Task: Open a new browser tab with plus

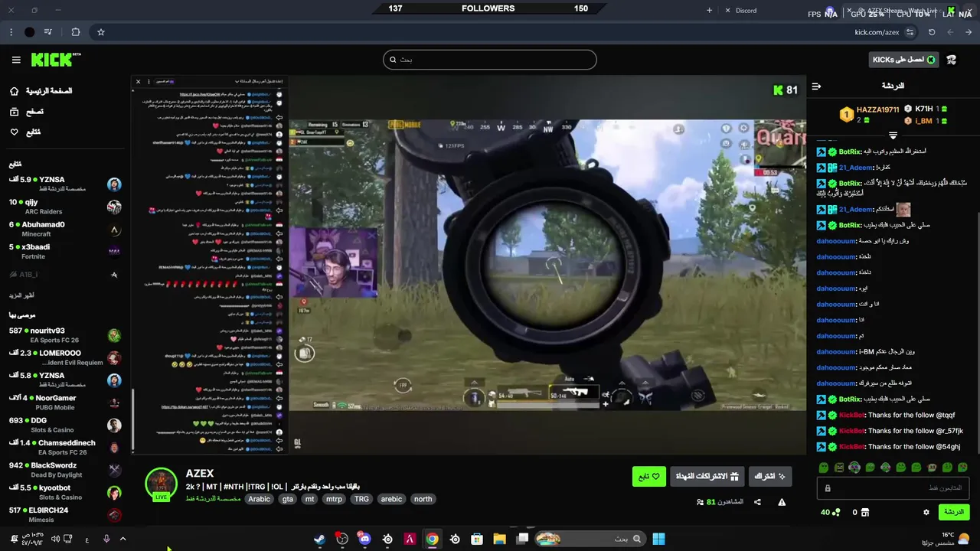Action: coord(709,10)
